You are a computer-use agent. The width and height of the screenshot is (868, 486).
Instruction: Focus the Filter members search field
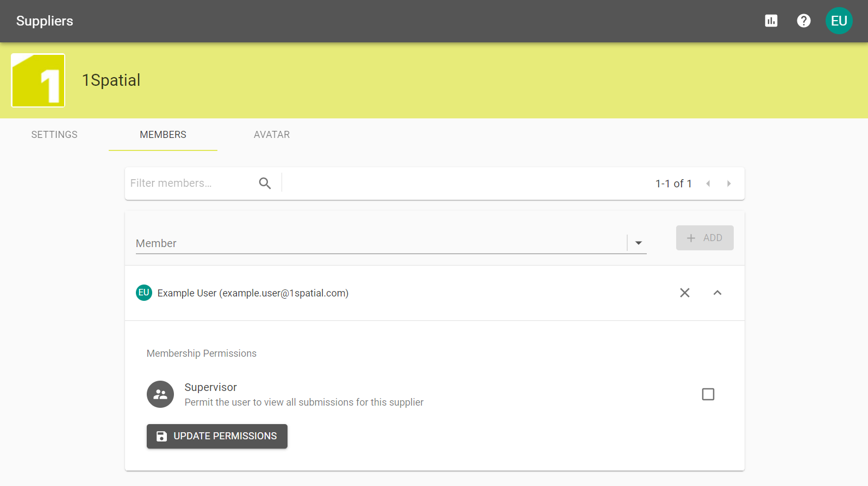[190, 184]
